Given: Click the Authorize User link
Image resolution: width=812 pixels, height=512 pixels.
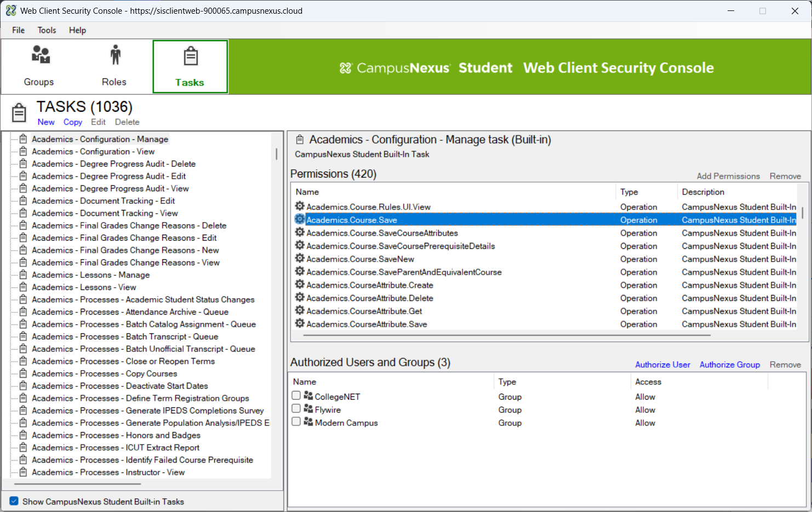Looking at the screenshot, I should tap(662, 365).
